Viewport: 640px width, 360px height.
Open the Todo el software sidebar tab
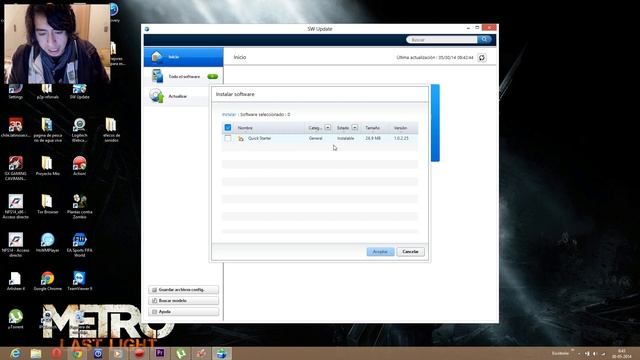[x=184, y=76]
